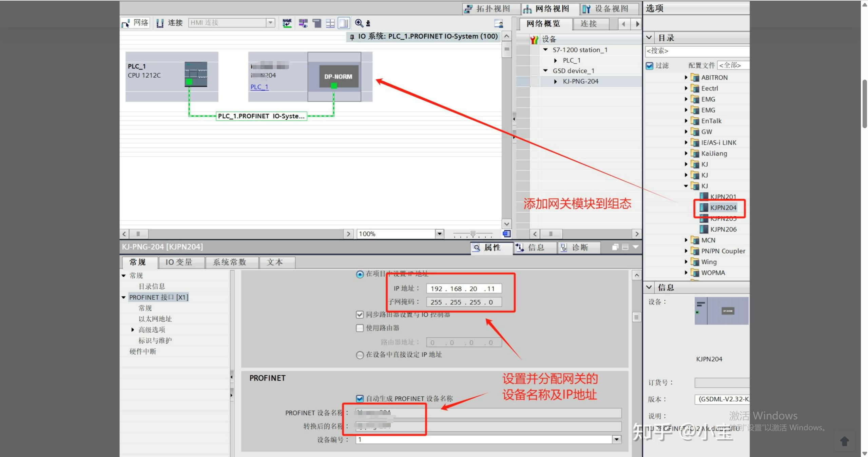Click the 网络 (Network) toolbar button
Viewport: 868px width, 457px height.
click(x=135, y=23)
